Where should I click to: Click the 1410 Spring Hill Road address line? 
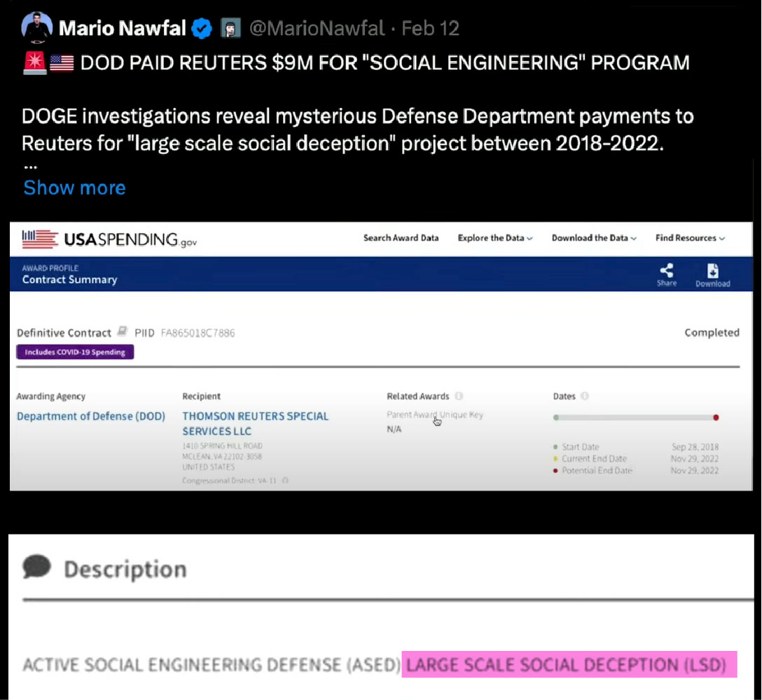pyautogui.click(x=222, y=446)
